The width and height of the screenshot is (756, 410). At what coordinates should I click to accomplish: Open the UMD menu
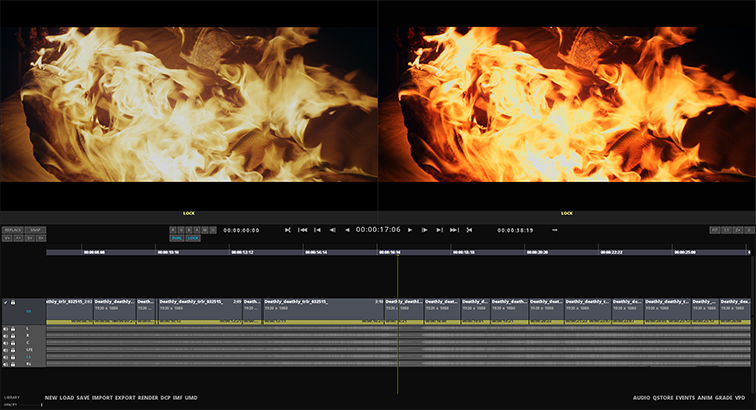[191, 397]
